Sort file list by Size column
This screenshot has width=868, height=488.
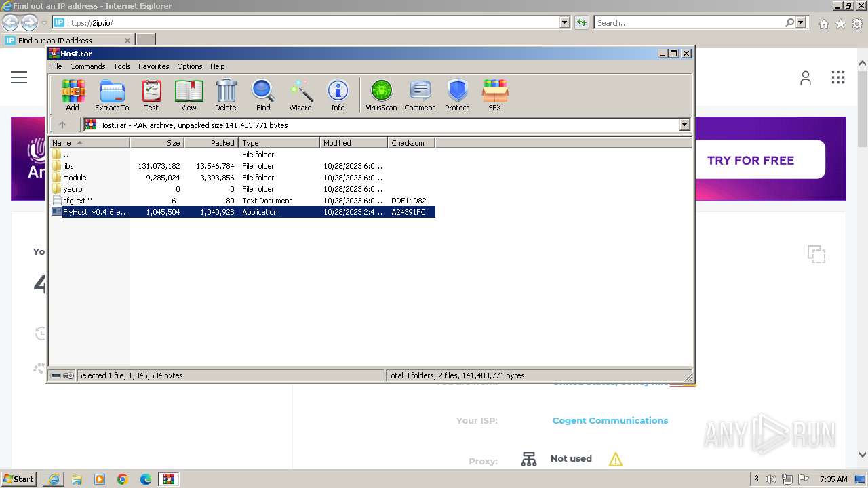pos(157,143)
